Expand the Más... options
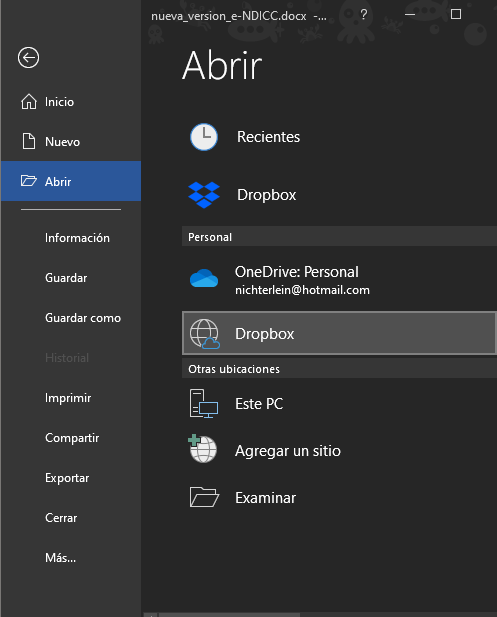 tap(60, 558)
